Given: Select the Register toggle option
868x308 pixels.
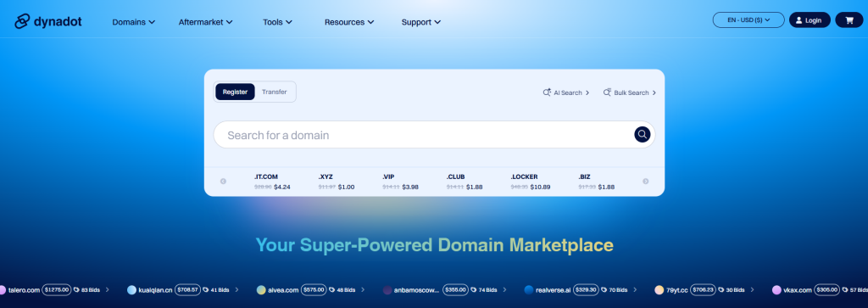Looking at the screenshot, I should click(x=236, y=92).
